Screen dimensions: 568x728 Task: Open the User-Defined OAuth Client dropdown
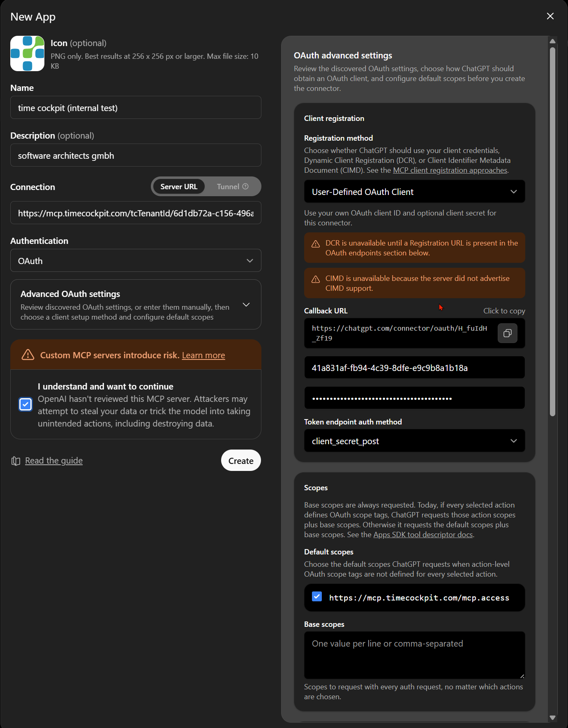coord(414,192)
